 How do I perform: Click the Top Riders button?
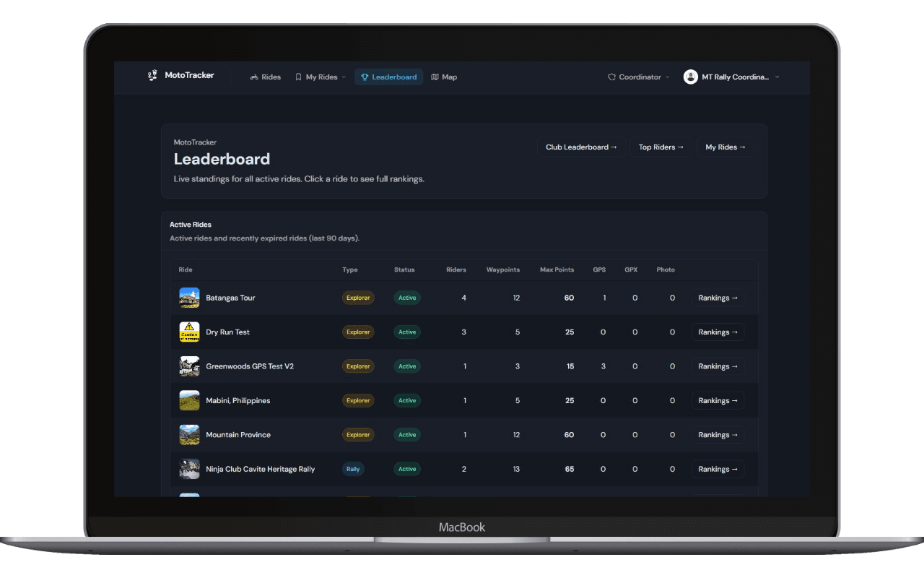(x=661, y=147)
